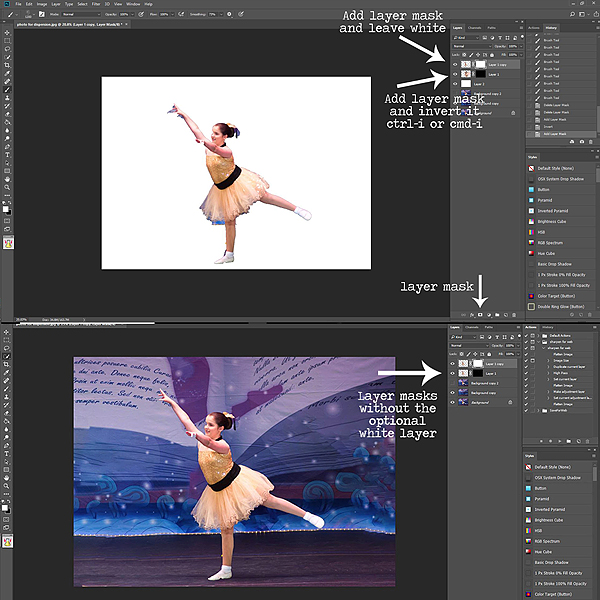Expand the High Pass action step

548,373
